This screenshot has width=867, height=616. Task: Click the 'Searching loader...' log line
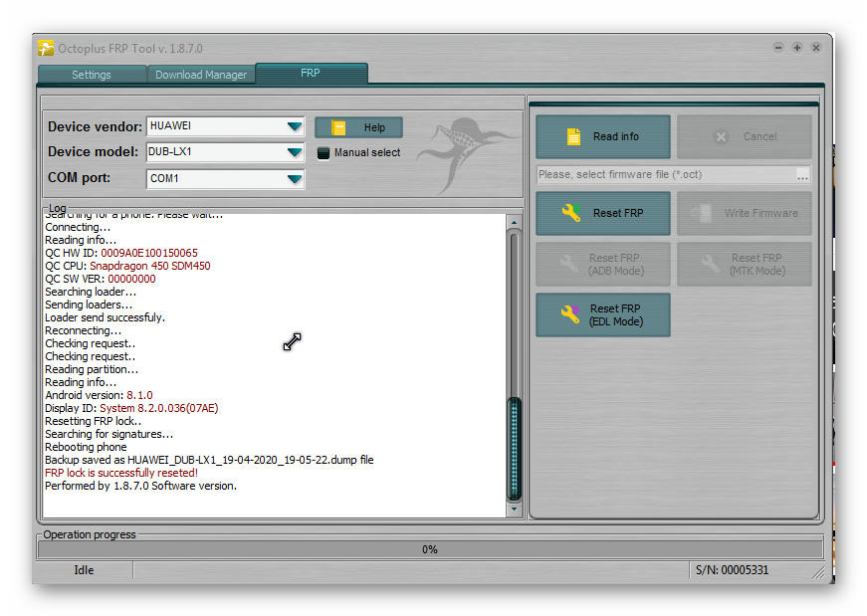pos(91,292)
